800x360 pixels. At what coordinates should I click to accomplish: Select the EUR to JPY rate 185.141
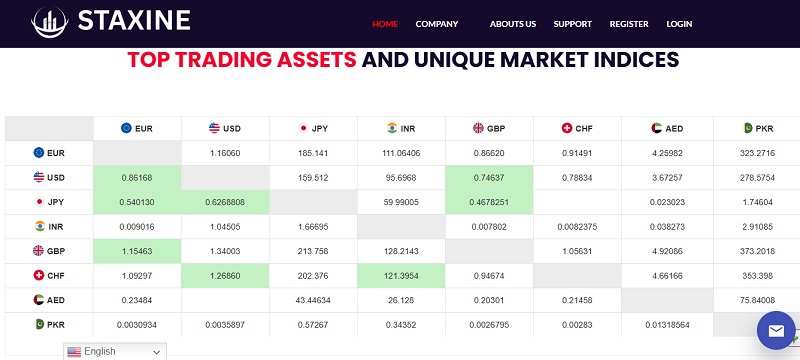[313, 153]
